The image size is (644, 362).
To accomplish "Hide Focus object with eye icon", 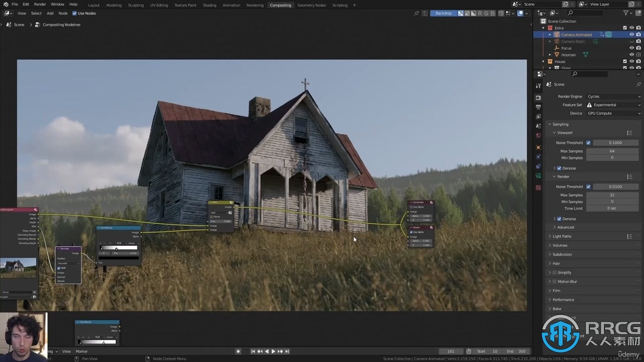I will pyautogui.click(x=632, y=48).
